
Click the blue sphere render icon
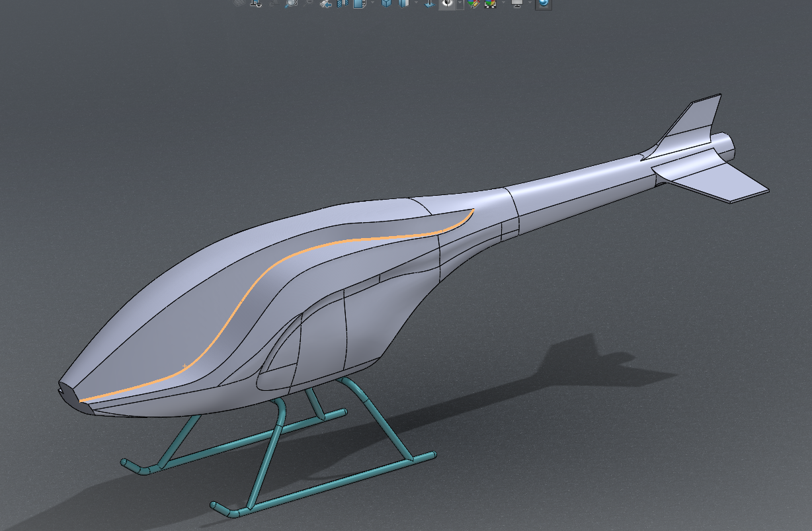[543, 3]
